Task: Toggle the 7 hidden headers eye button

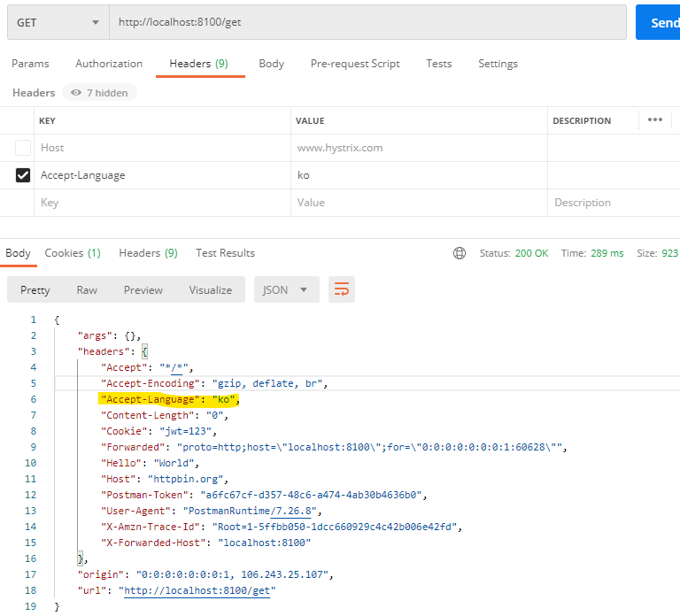Action: [x=100, y=93]
